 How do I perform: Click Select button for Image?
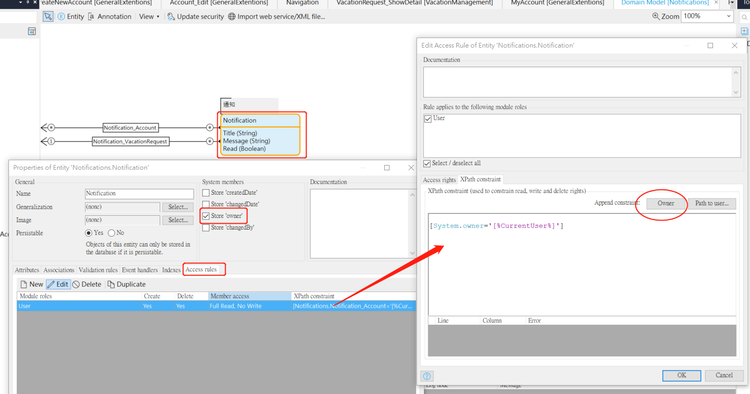[178, 220]
